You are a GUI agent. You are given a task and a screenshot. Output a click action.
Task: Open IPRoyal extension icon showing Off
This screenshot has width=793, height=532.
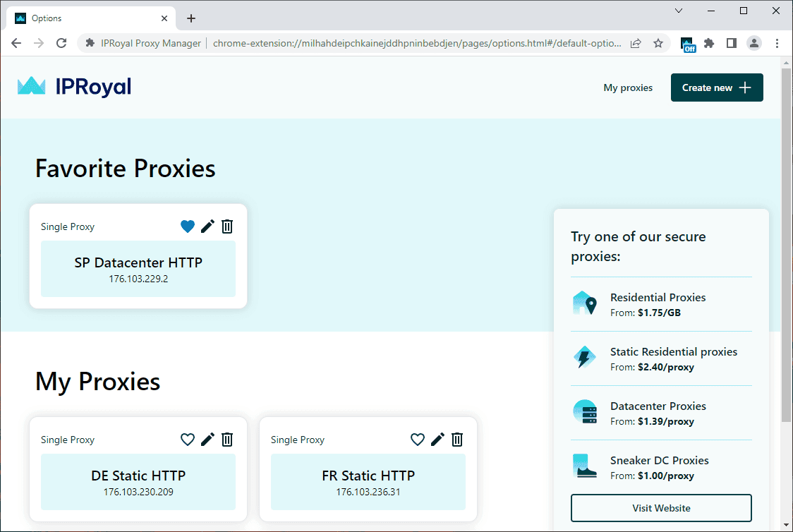point(687,44)
